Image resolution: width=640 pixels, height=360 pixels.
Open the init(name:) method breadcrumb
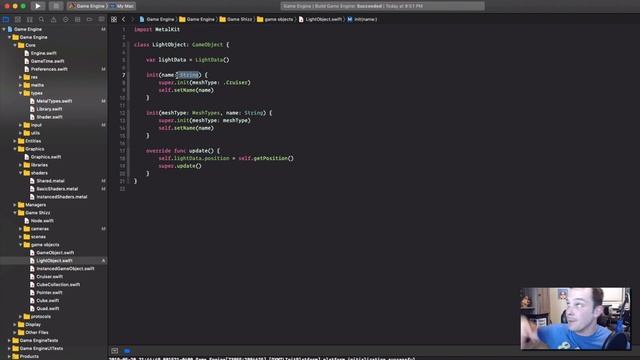point(362,20)
